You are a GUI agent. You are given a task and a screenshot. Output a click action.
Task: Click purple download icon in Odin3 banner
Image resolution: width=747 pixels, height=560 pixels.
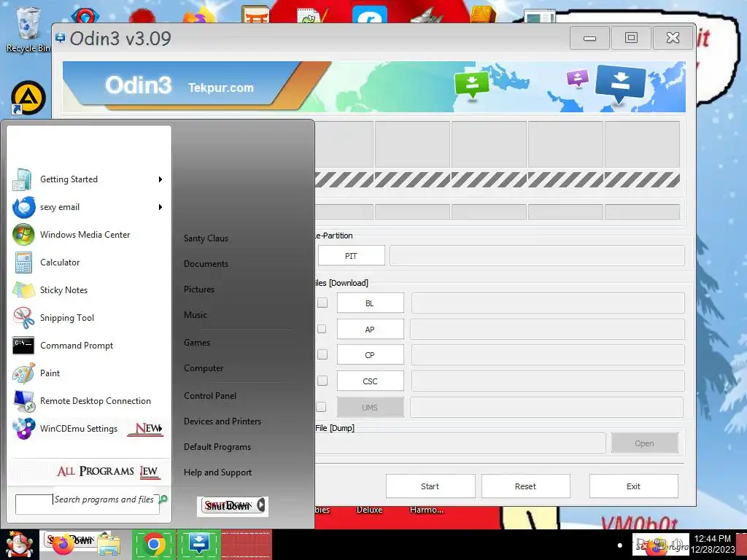point(578,78)
